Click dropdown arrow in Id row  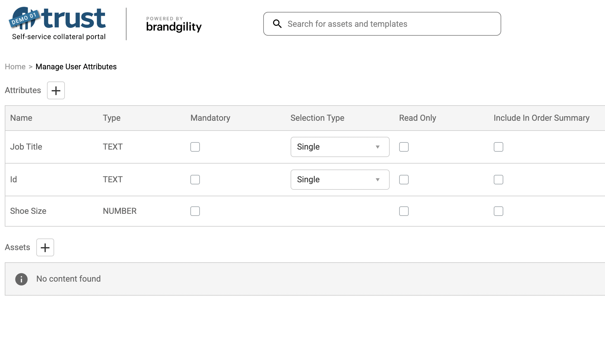377,180
